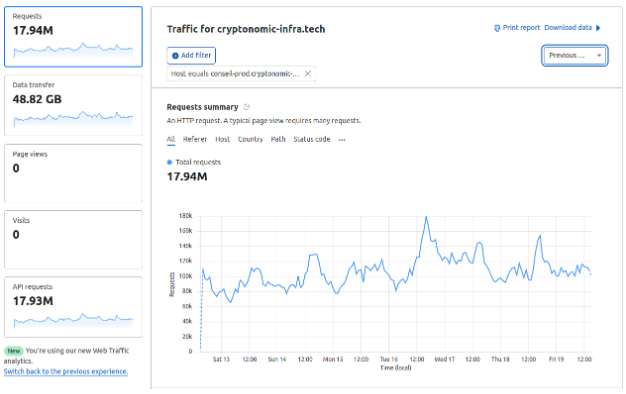Click the Add filter button
The height and width of the screenshot is (394, 626).
tap(191, 55)
